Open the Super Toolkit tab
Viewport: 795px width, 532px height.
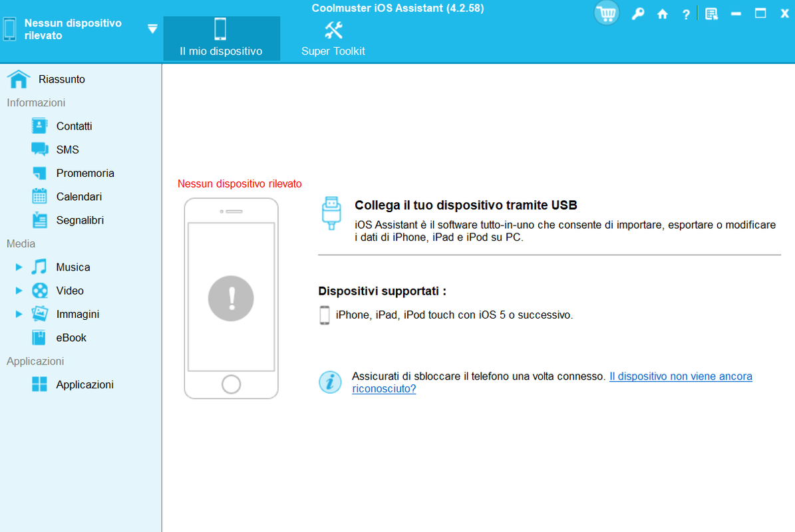click(333, 38)
